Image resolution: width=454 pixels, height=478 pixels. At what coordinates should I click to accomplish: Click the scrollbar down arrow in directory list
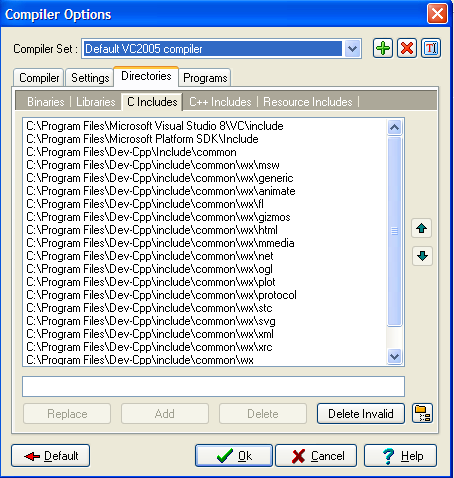click(395, 357)
